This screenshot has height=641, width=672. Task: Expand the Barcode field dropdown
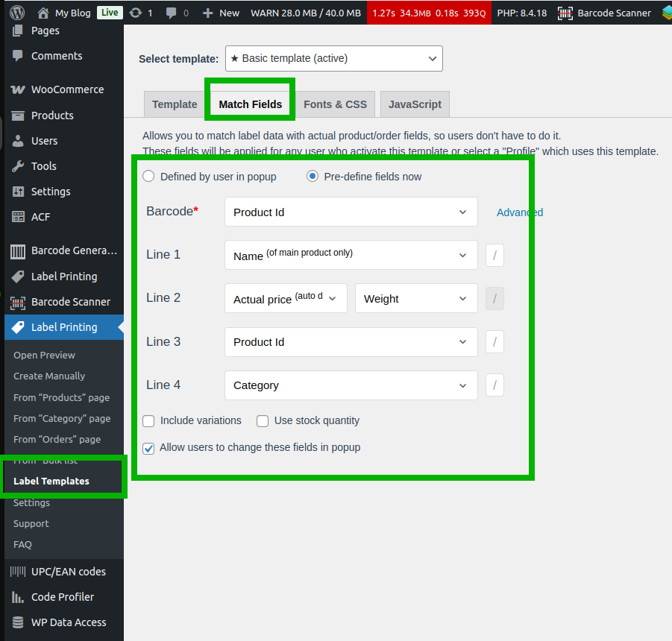coord(351,212)
